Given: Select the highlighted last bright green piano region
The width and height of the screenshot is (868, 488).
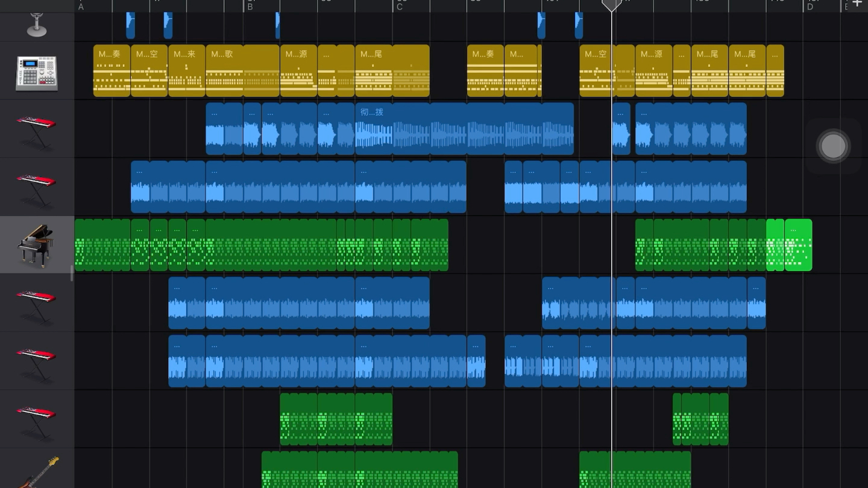Looking at the screenshot, I should click(799, 245).
